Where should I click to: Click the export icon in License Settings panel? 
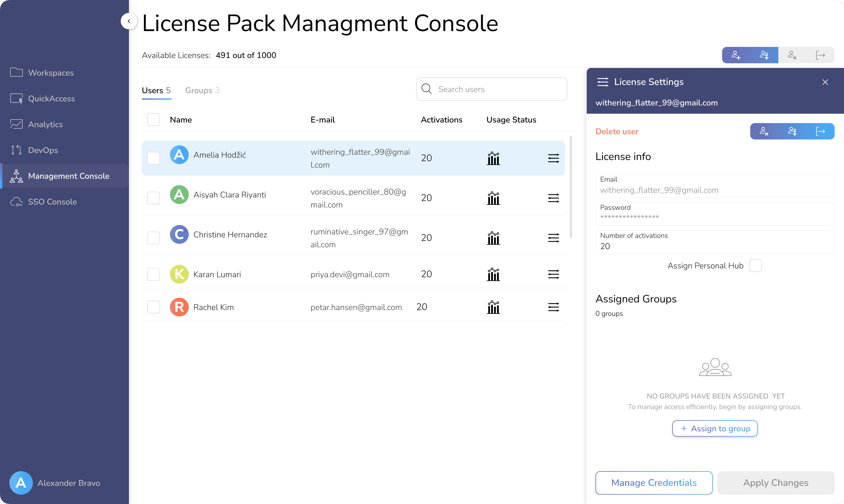click(x=820, y=131)
